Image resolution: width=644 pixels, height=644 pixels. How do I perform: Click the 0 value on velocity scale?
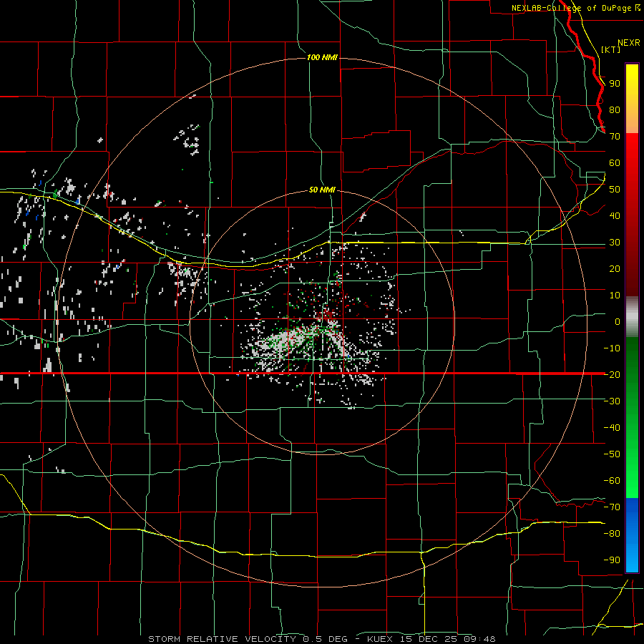618,321
